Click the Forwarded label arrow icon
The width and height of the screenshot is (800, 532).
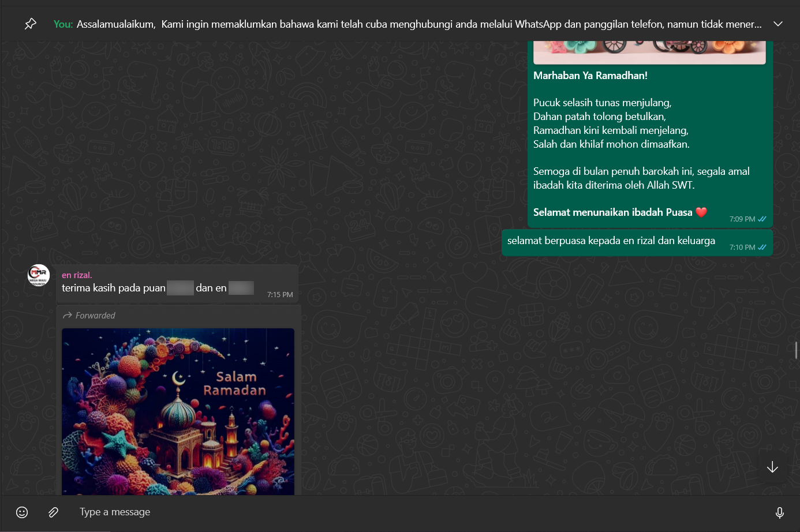[67, 315]
